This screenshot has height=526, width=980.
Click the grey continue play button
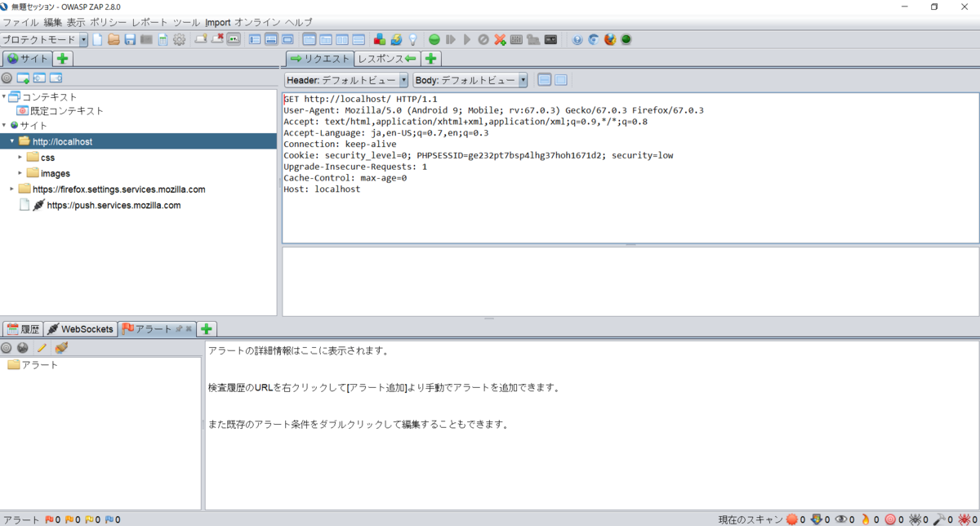467,39
